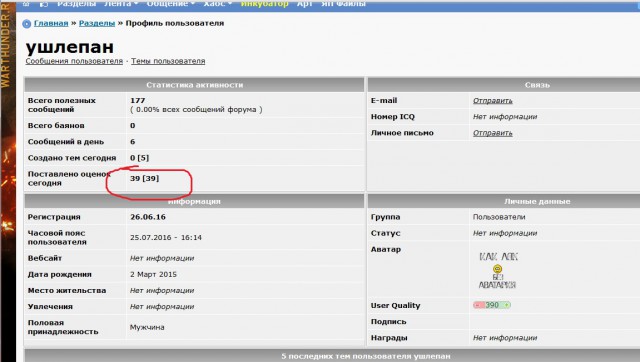Screen dimensions: 640x362
Task: Open Темы пользователя link
Action: click(x=168, y=61)
